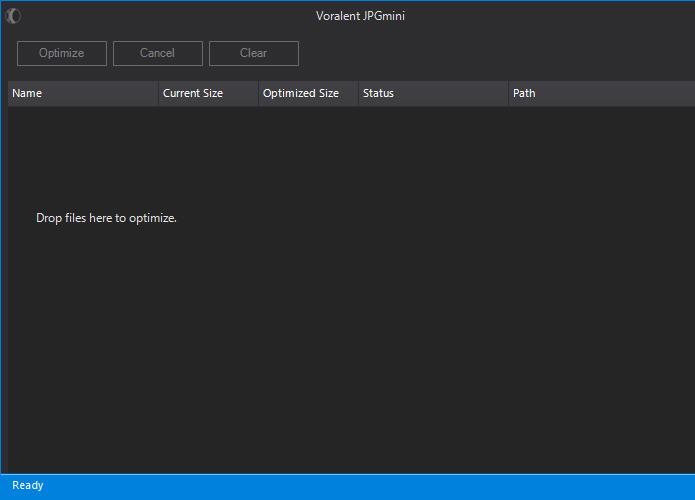Click the Ready text in status bar
The image size is (695, 500).
[x=28, y=485]
